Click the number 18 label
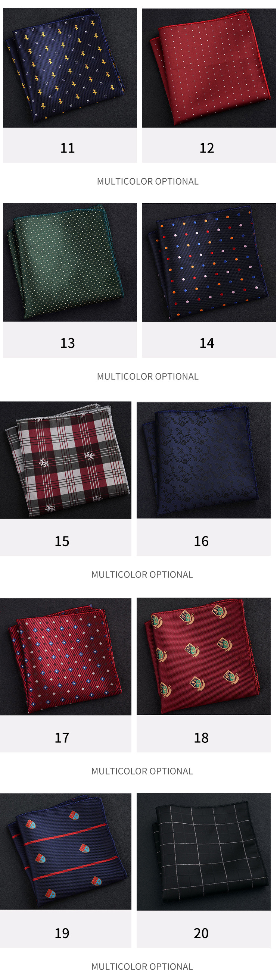Viewport: 280px width, 980px height. click(x=201, y=738)
